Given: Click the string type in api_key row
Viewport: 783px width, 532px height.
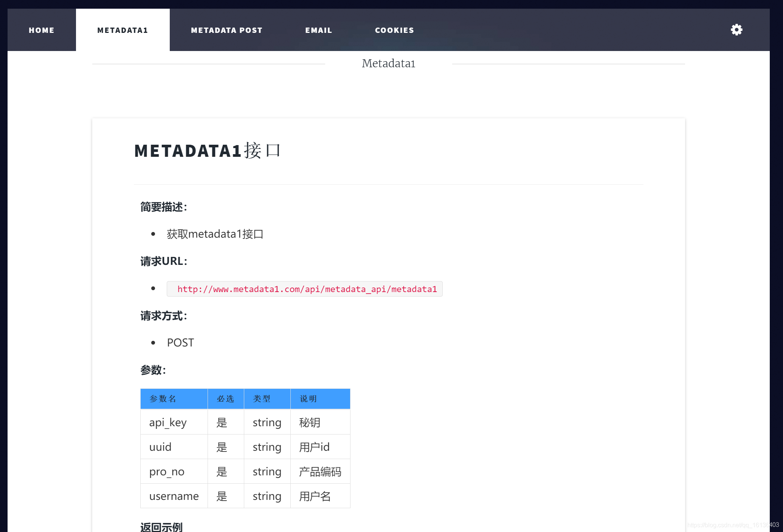Looking at the screenshot, I should (x=267, y=422).
